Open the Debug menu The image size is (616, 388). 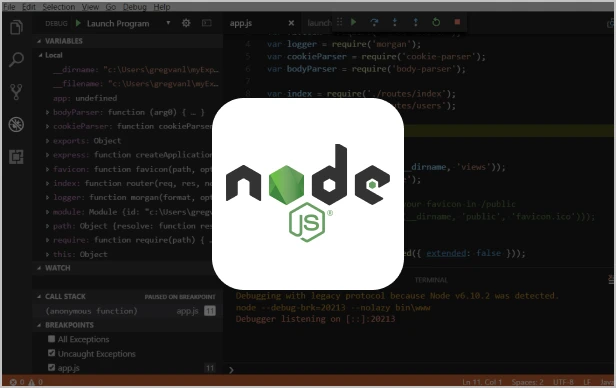click(x=134, y=7)
